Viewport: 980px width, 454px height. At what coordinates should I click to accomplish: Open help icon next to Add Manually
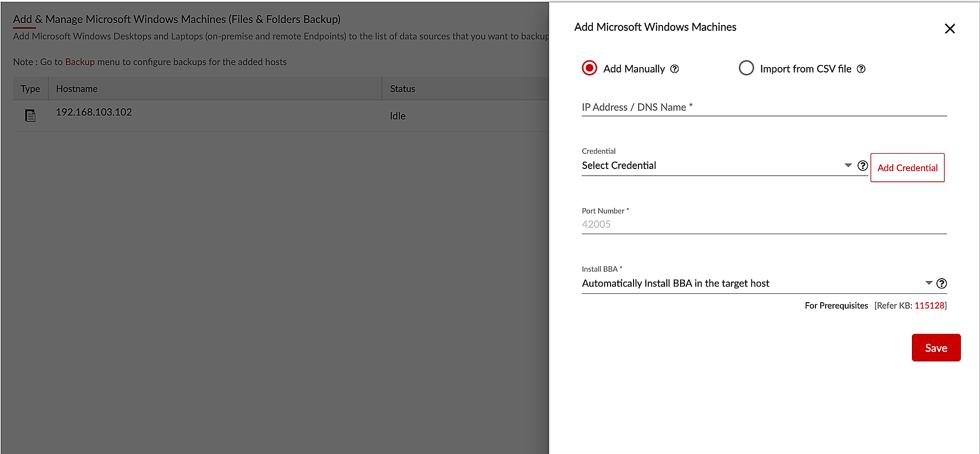pyautogui.click(x=675, y=69)
